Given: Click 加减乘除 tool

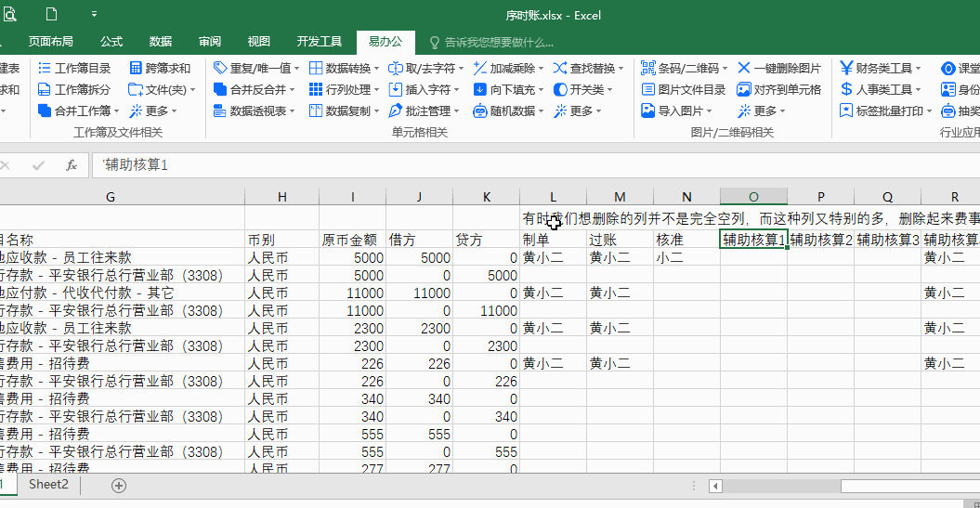Looking at the screenshot, I should [508, 68].
